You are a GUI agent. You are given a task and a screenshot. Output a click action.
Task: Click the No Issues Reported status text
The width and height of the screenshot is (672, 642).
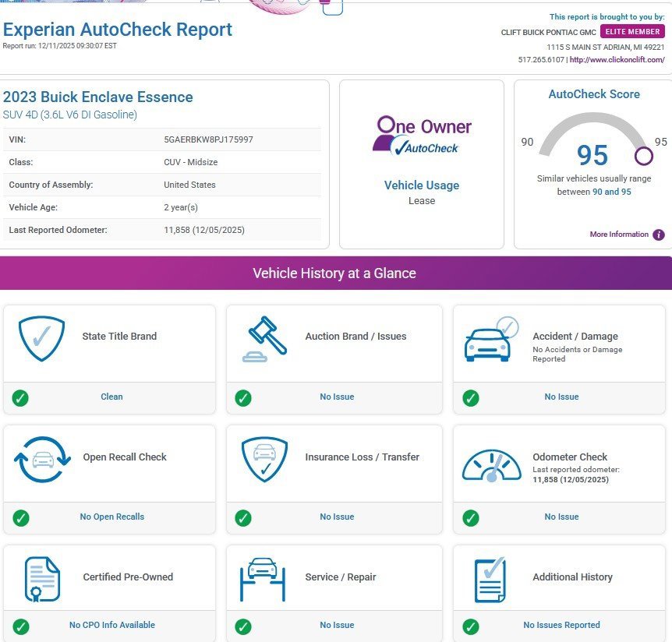click(561, 625)
